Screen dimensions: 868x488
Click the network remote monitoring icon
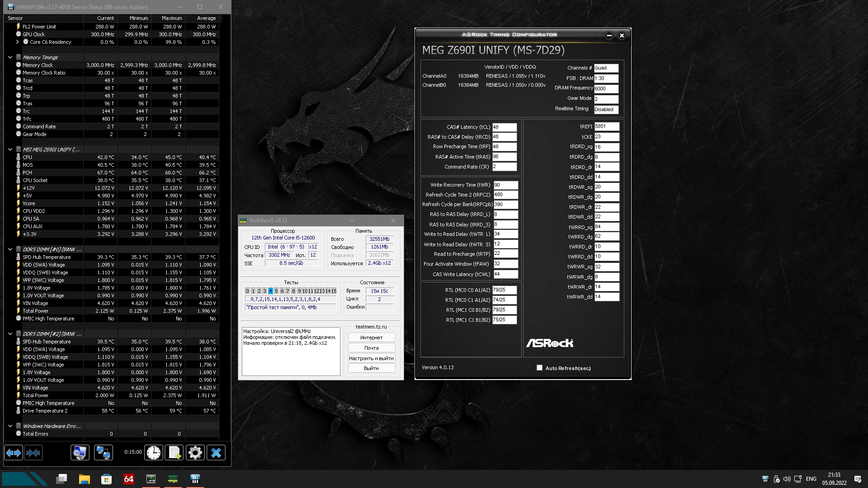pos(103,453)
